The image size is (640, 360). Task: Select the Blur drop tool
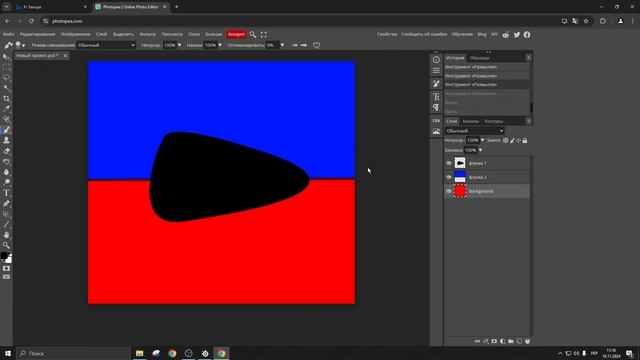[x=6, y=172]
